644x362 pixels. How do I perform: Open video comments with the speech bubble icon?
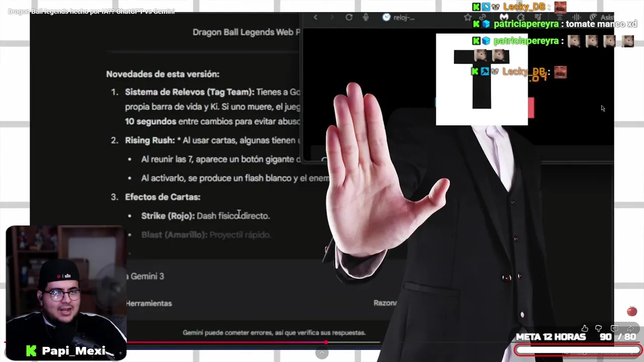tap(614, 328)
